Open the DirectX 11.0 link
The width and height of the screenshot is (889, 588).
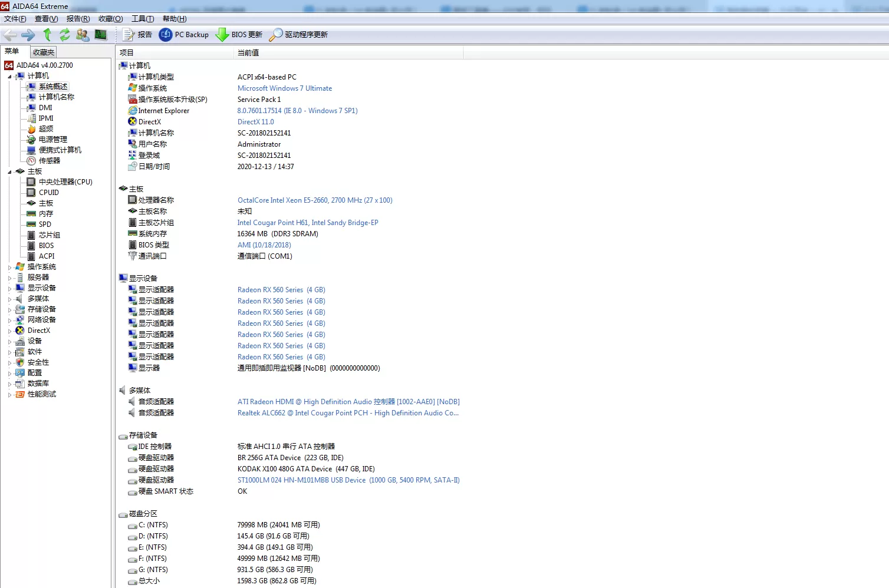pos(256,122)
